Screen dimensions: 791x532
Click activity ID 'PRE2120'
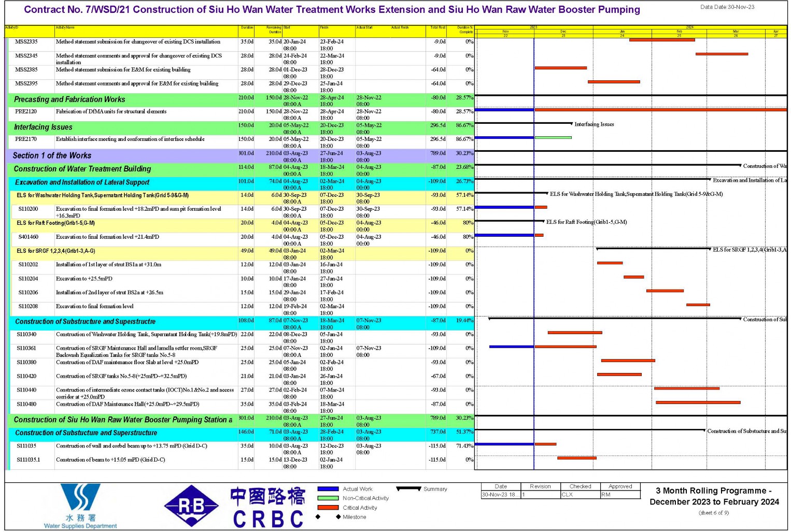click(26, 111)
